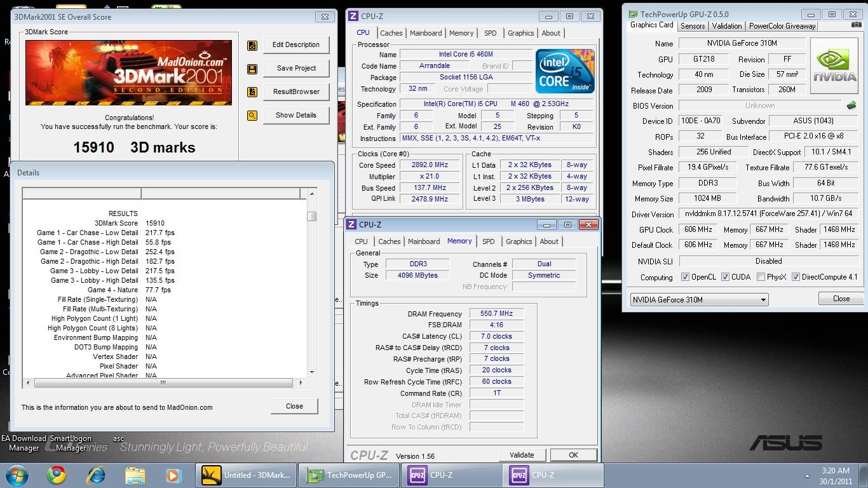Open the NVIDIA GeForce 310M GPU dropdown
This screenshot has height=488, width=868.
699,299
